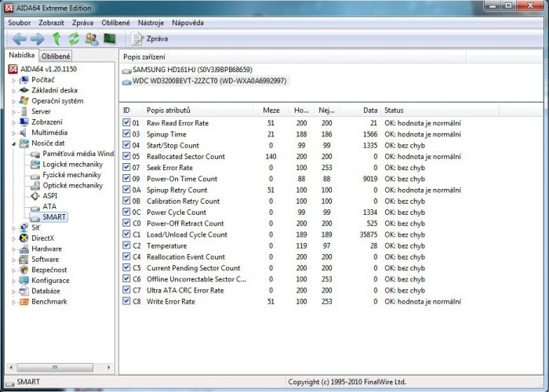Select the ATA item in tree
The width and height of the screenshot is (549, 392).
[x=49, y=206]
